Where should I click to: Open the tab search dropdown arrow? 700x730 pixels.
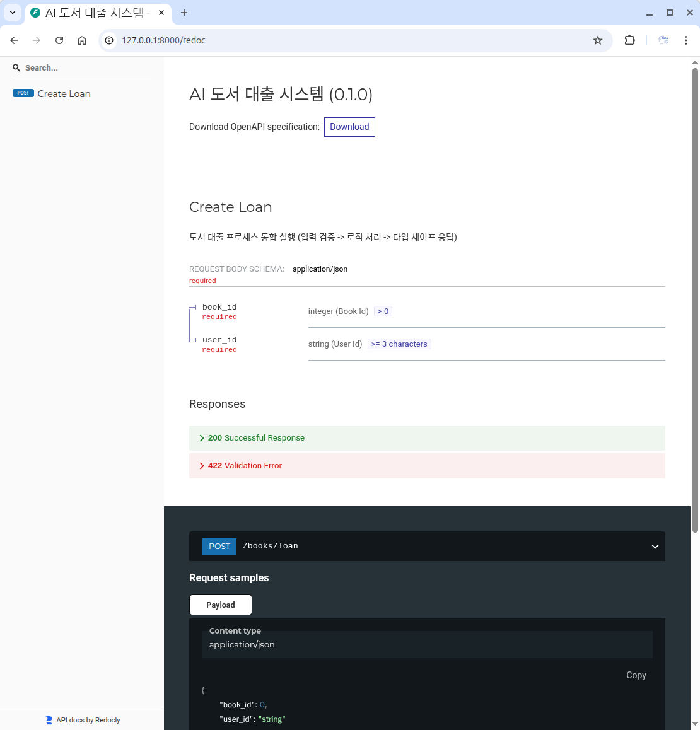12,13
